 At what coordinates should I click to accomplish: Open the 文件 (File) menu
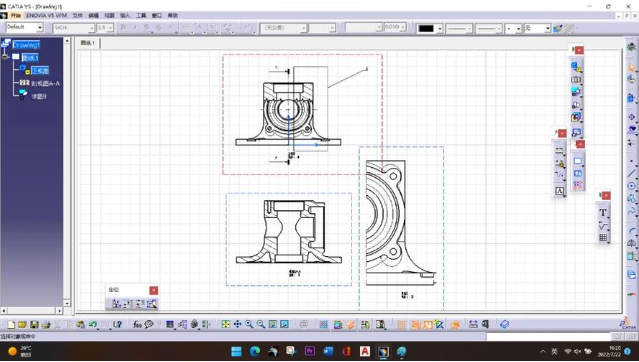(x=77, y=15)
